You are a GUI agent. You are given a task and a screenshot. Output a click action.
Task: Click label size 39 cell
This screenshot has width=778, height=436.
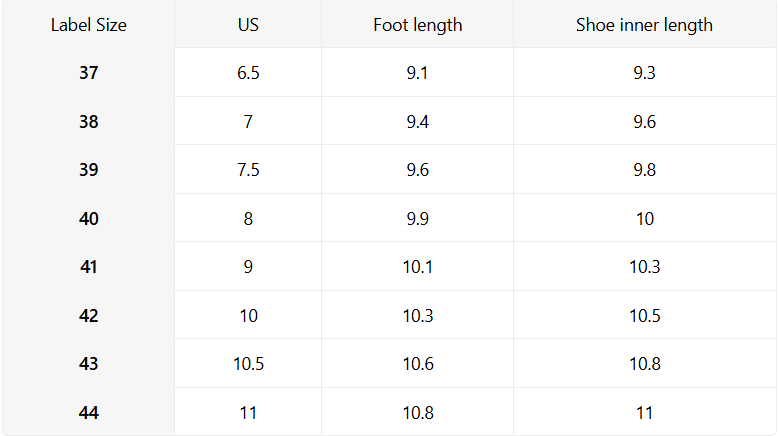coord(89,170)
